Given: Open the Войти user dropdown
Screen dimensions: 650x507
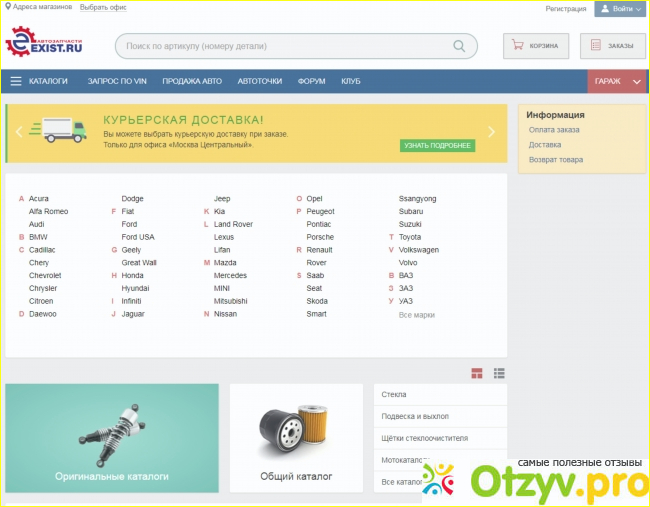Looking at the screenshot, I should coord(620,8).
